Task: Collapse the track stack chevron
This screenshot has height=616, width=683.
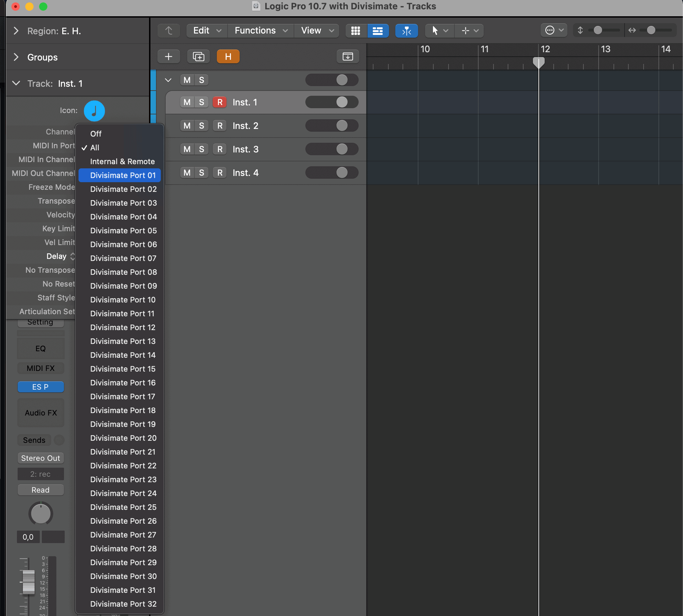Action: coord(168,80)
